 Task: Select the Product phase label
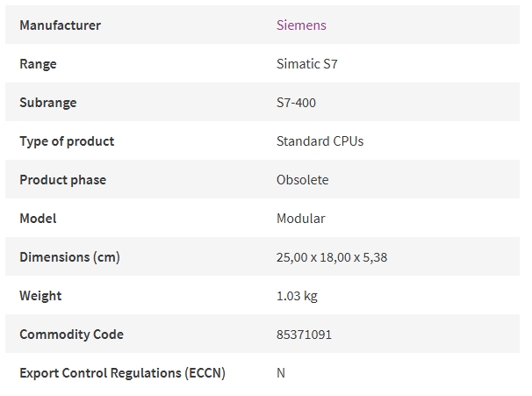pyautogui.click(x=62, y=180)
